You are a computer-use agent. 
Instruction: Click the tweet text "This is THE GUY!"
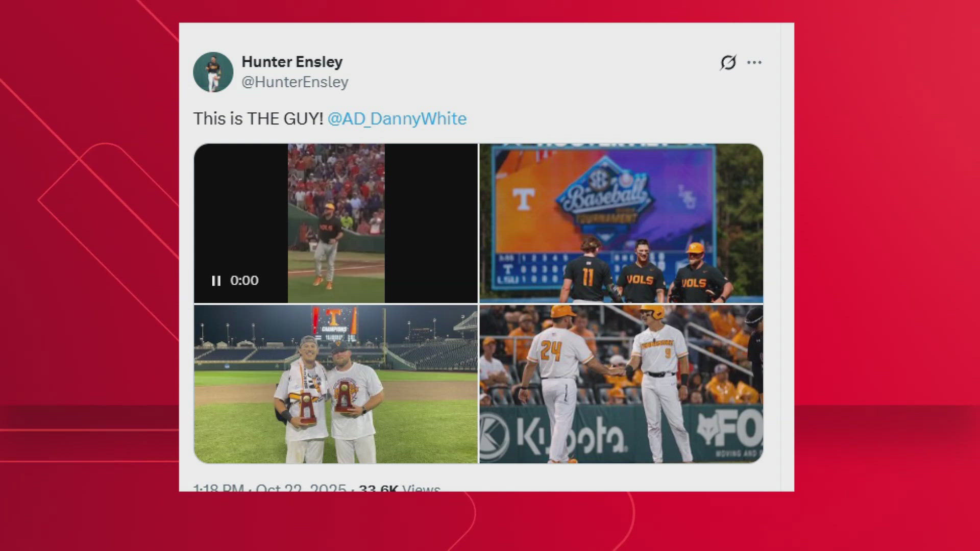coord(258,118)
